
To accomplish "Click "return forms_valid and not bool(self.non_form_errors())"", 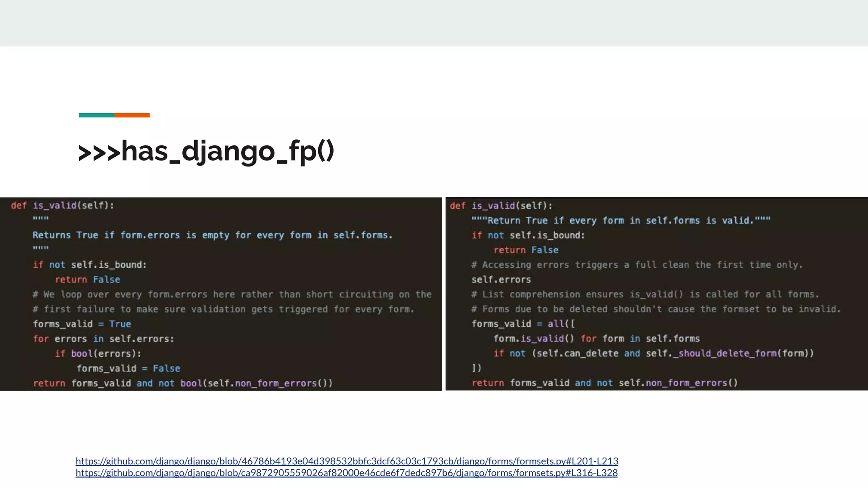I will click(x=183, y=383).
